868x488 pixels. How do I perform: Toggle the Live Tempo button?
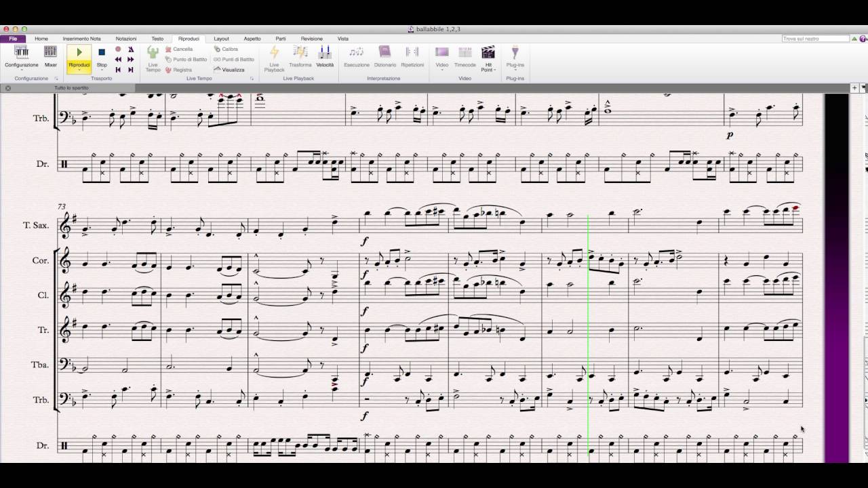click(153, 58)
